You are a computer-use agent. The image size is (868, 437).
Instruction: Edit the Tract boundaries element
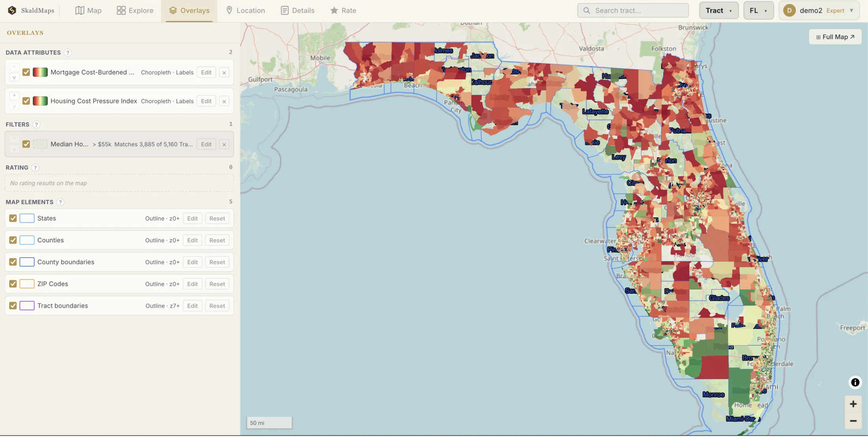point(192,306)
